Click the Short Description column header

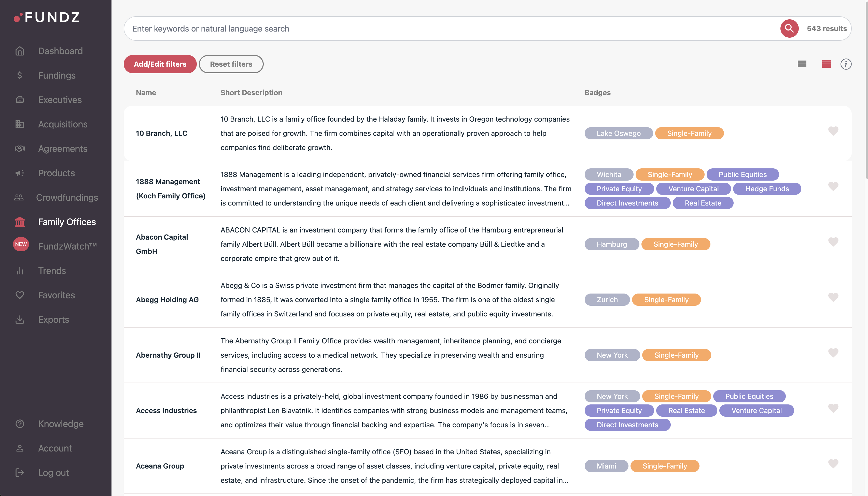tap(251, 93)
